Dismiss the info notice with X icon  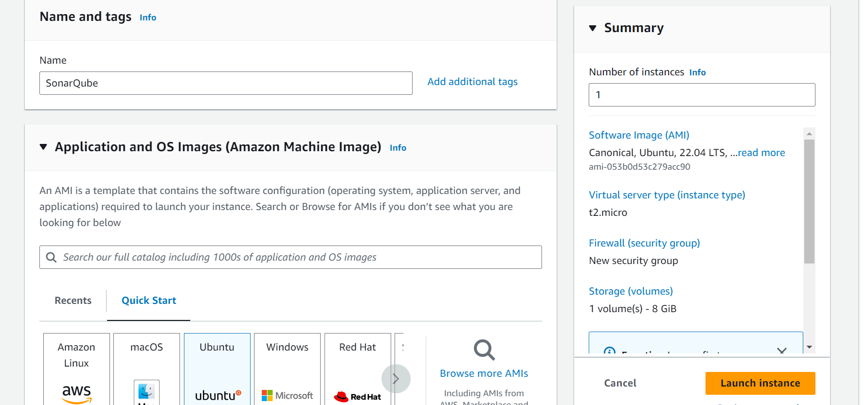[782, 351]
